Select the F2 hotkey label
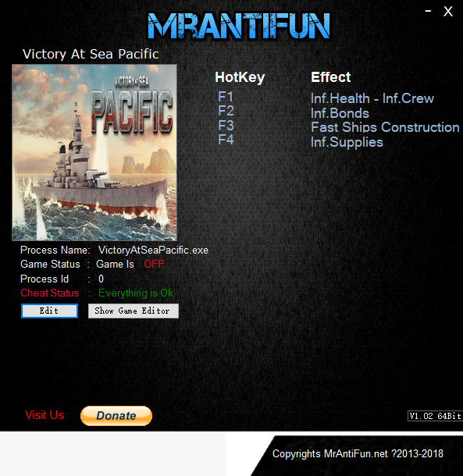The image size is (463, 476). click(226, 111)
